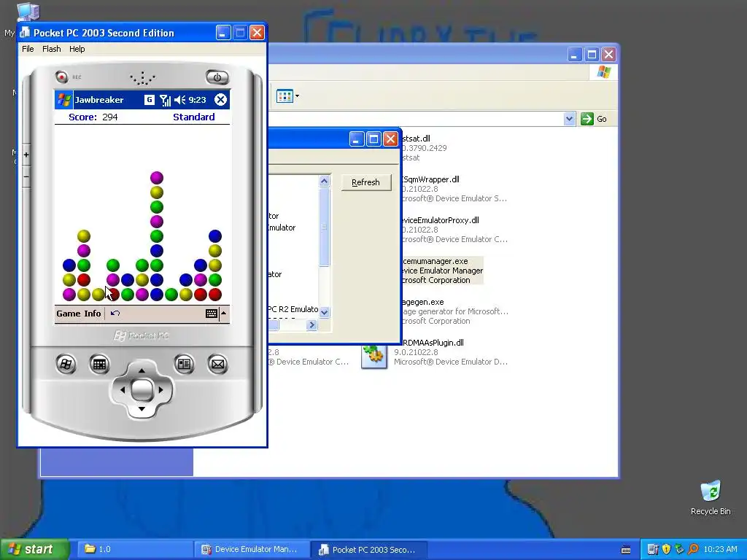The image size is (747, 560).
Task: Click the list scroll down arrow in Emulator Manager
Action: 325,312
